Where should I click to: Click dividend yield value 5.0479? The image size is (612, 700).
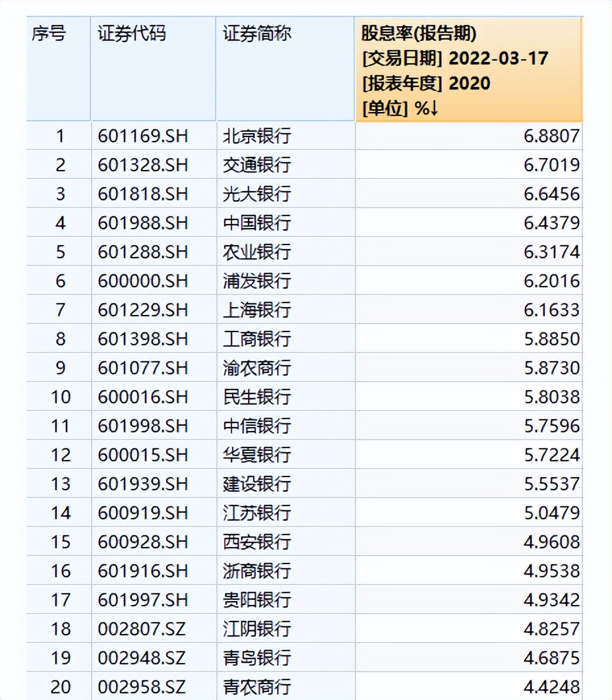point(551,513)
